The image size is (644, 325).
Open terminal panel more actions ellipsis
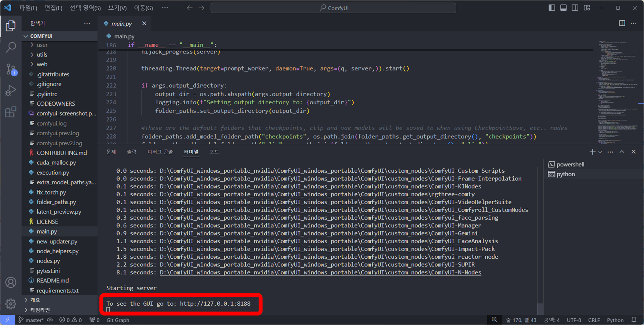point(610,152)
